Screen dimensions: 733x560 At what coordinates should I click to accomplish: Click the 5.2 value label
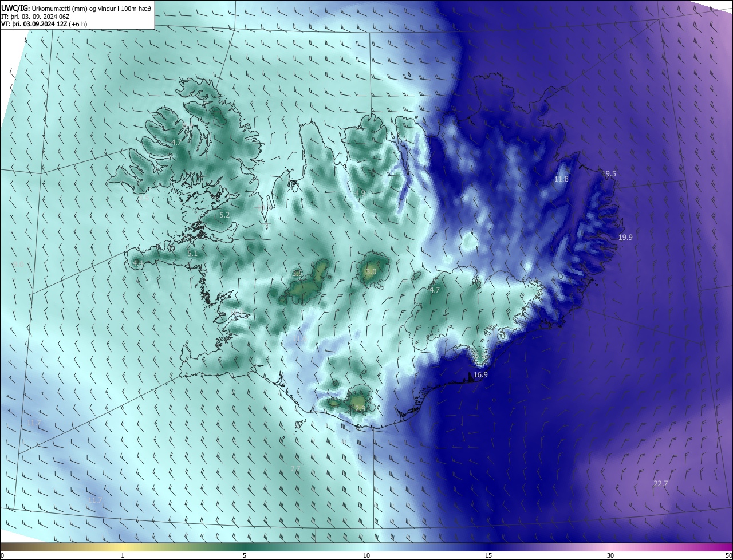click(224, 215)
